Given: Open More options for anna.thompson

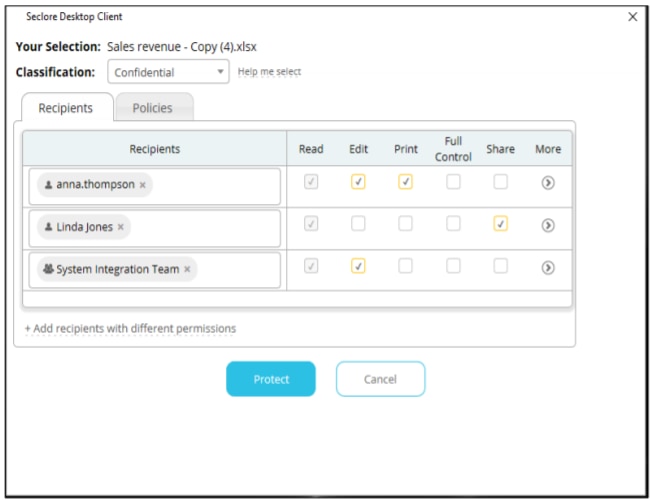Looking at the screenshot, I should click(x=547, y=183).
